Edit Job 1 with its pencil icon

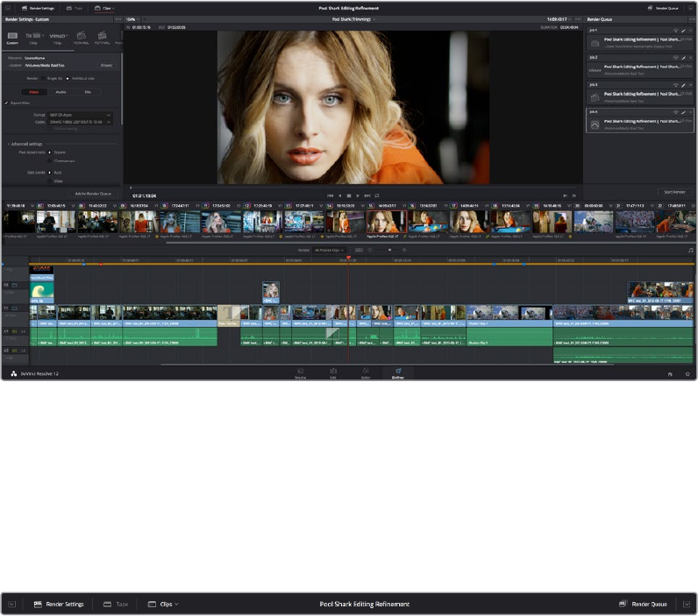tap(682, 31)
